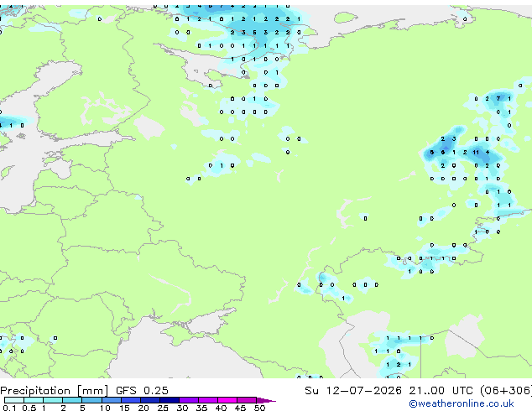Screen dimensions: 532x411
Task: Pick the legend swatch between 15 and 20
Action: click(131, 400)
